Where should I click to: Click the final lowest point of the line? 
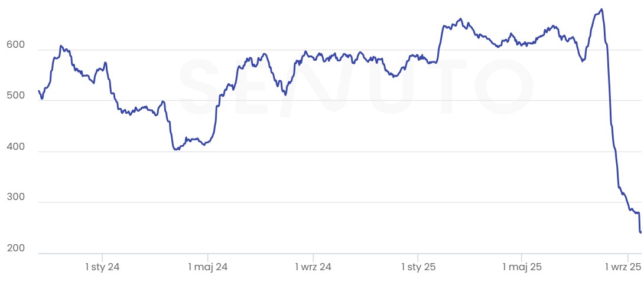click(x=640, y=232)
